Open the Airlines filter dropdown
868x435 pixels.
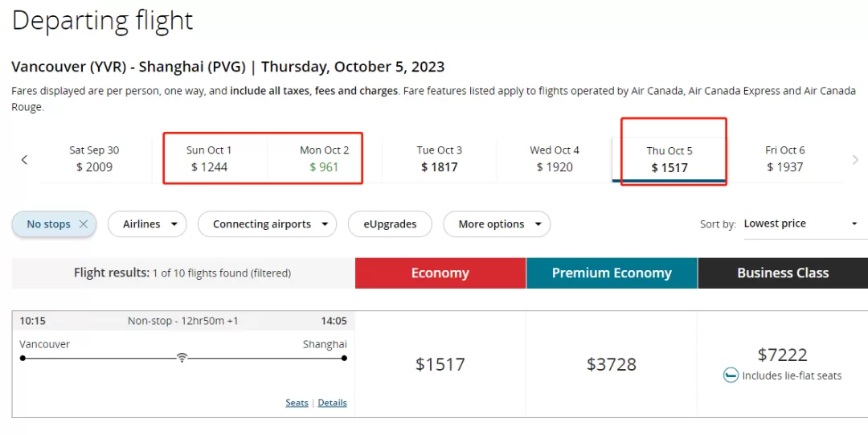(x=147, y=224)
